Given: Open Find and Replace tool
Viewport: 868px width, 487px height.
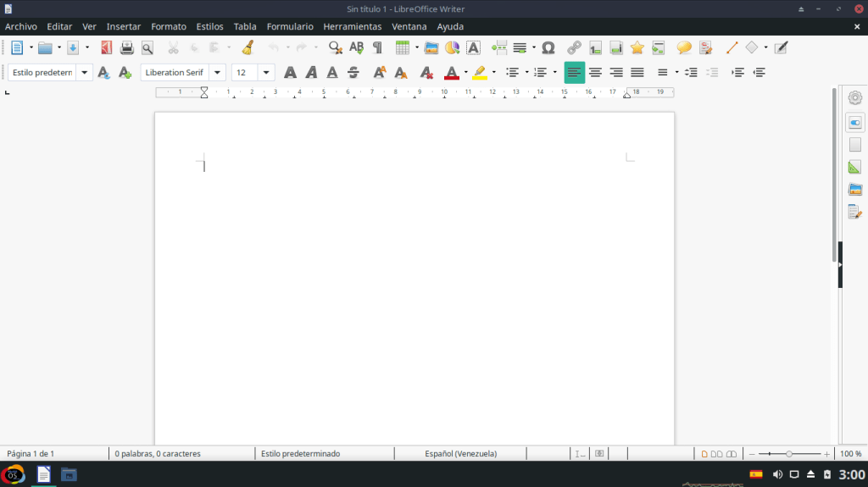Looking at the screenshot, I should click(x=336, y=48).
